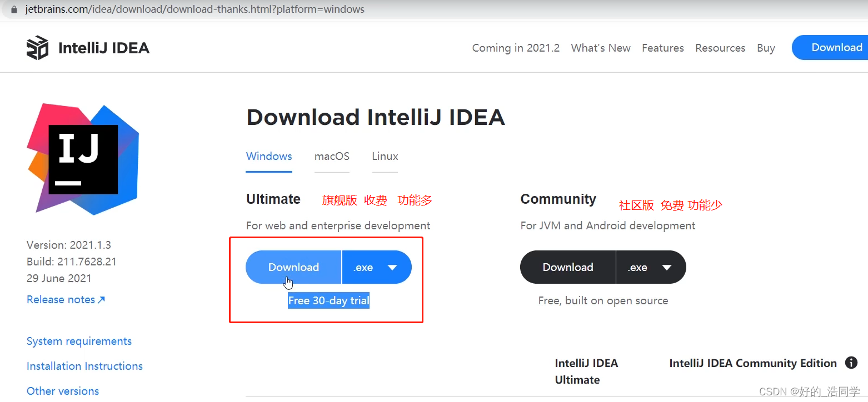Open the Community .exe format dropdown
Screen dimensions: 868x402
tap(651, 267)
